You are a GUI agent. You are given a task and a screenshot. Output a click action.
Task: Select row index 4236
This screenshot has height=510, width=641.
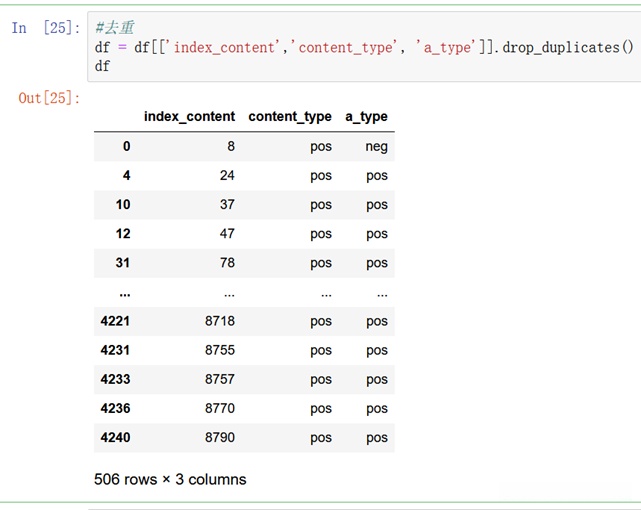click(115, 408)
